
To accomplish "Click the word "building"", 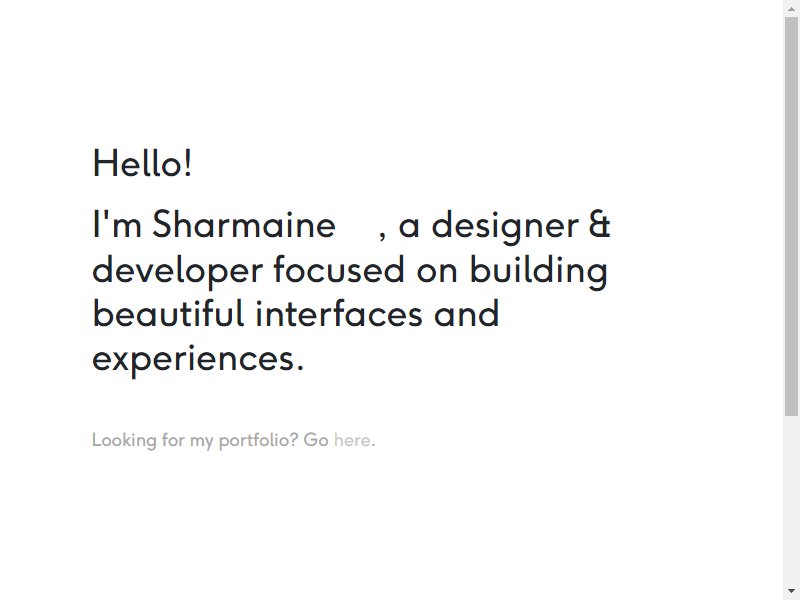I will 538,271.
